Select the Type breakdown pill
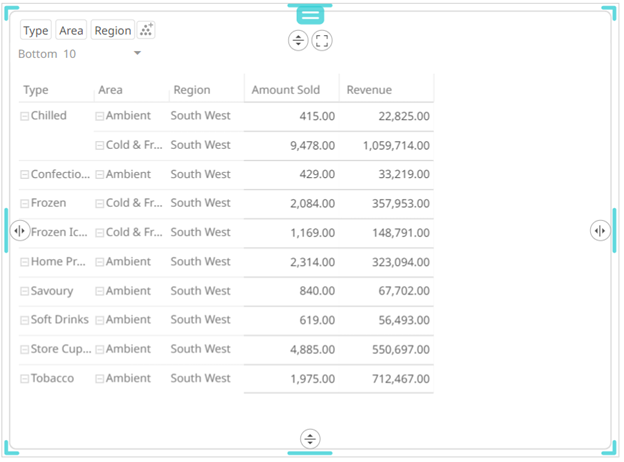624x462 pixels. click(36, 31)
